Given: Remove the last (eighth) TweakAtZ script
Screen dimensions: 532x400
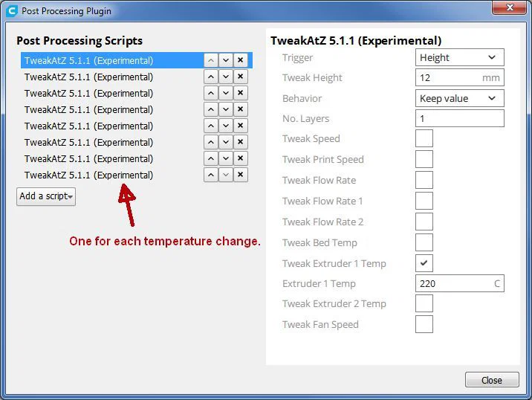Looking at the screenshot, I should [241, 175].
